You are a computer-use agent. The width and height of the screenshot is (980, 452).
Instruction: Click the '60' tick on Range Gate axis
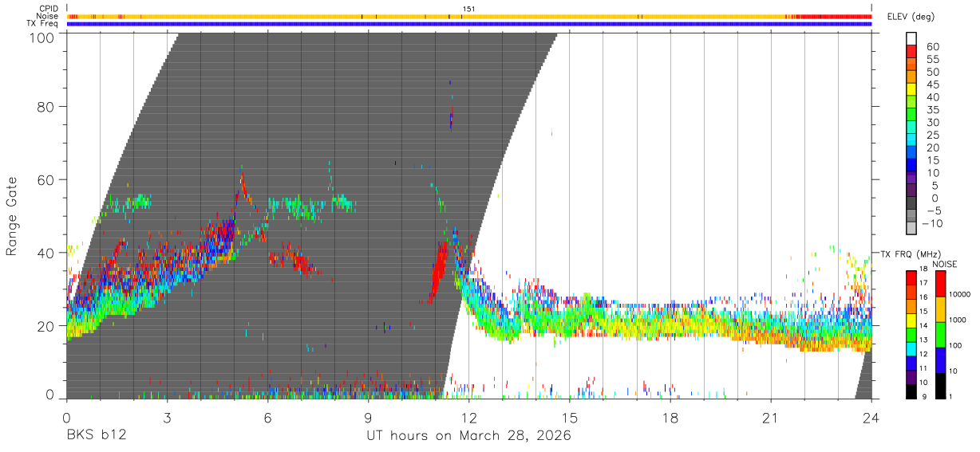[46, 179]
